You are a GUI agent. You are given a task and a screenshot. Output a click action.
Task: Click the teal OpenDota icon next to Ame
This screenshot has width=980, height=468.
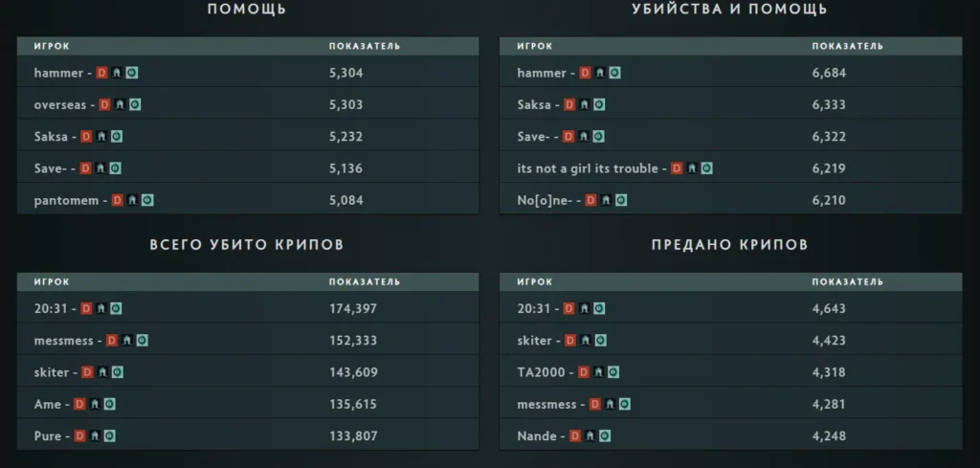109,404
